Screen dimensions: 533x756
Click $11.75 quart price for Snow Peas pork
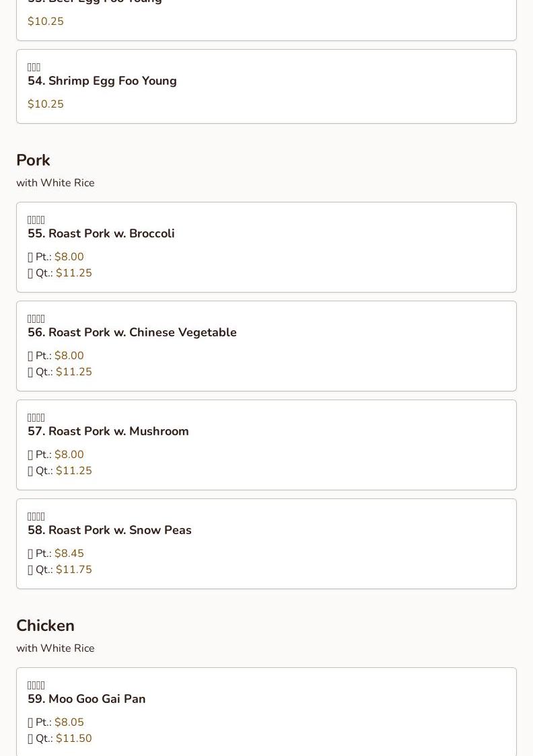(73, 570)
